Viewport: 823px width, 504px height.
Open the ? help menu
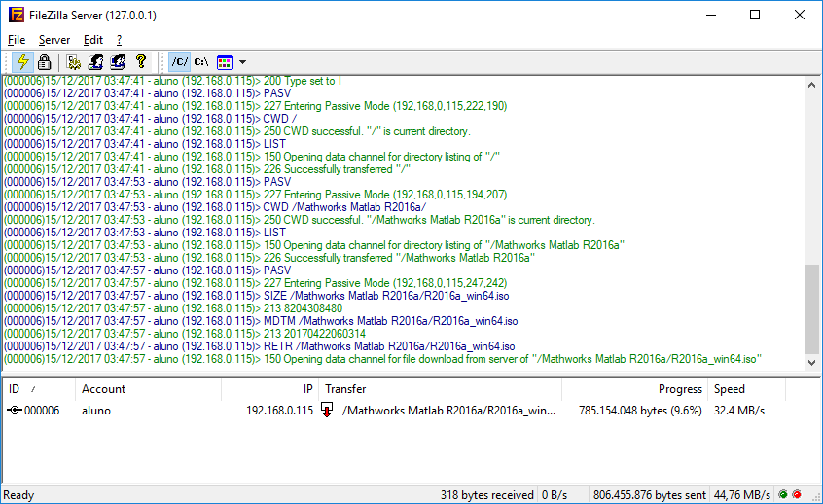point(119,40)
